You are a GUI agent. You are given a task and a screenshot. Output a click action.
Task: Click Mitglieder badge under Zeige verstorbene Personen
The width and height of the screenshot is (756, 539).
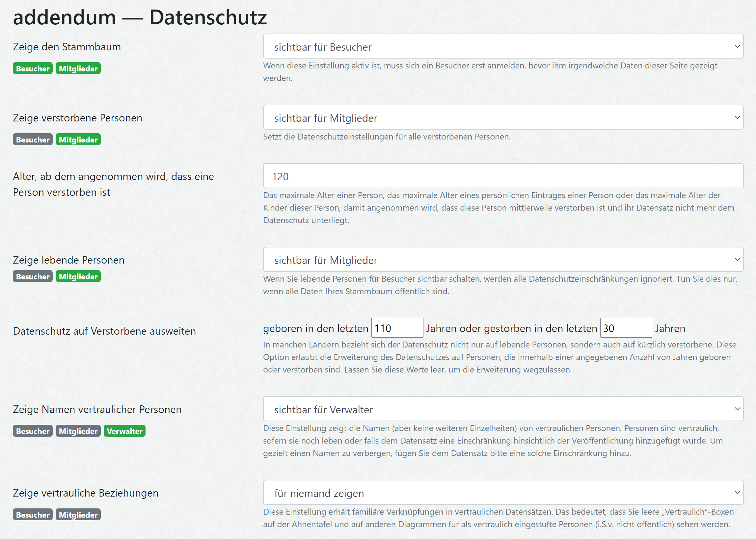point(78,140)
